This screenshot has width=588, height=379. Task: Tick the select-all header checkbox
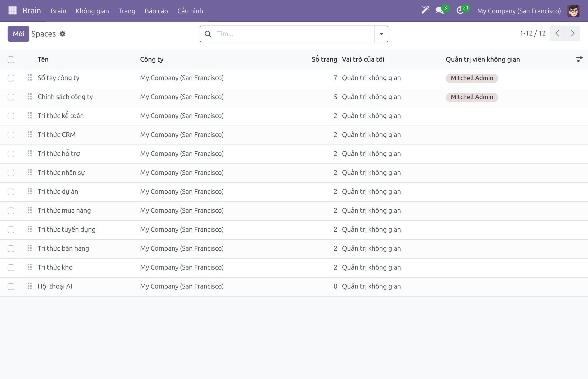[11, 59]
